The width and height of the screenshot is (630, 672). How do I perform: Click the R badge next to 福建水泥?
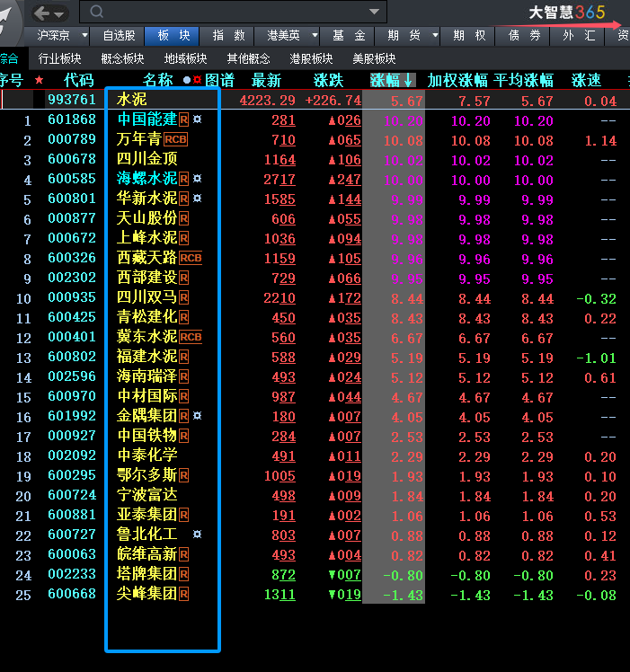183,357
